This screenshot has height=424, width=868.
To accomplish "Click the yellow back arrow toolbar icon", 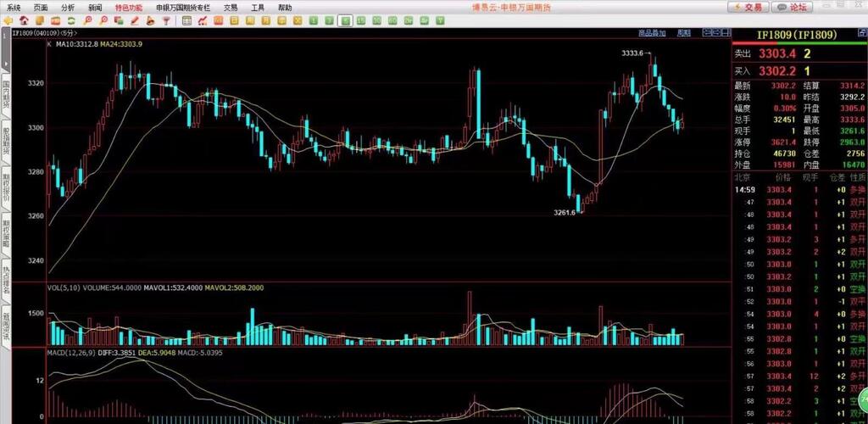I will coord(8,21).
